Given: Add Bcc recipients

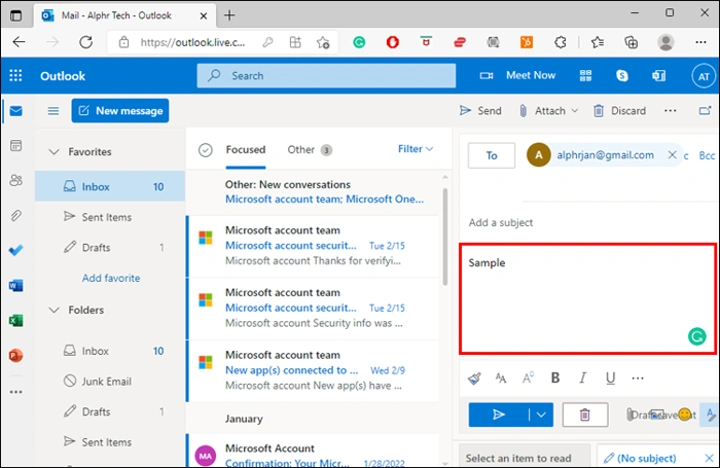Looking at the screenshot, I should click(707, 156).
